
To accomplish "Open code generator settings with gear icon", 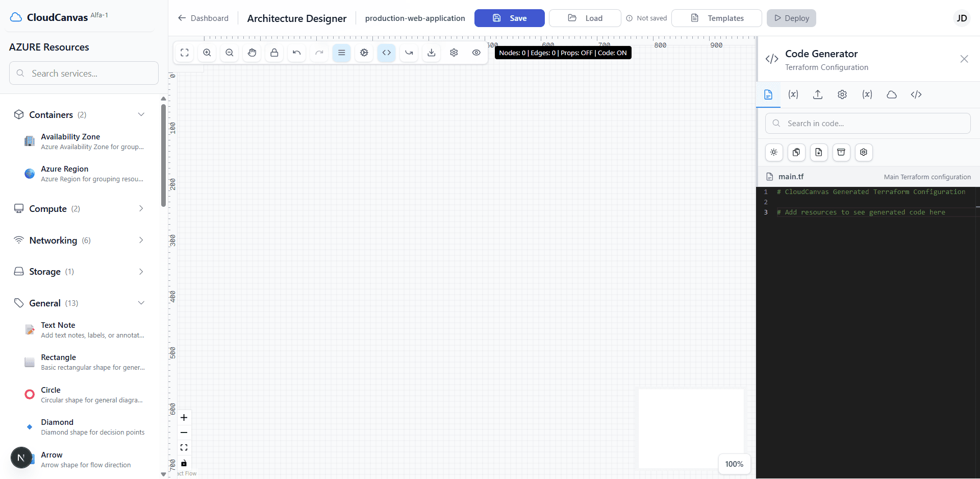I will (863, 152).
